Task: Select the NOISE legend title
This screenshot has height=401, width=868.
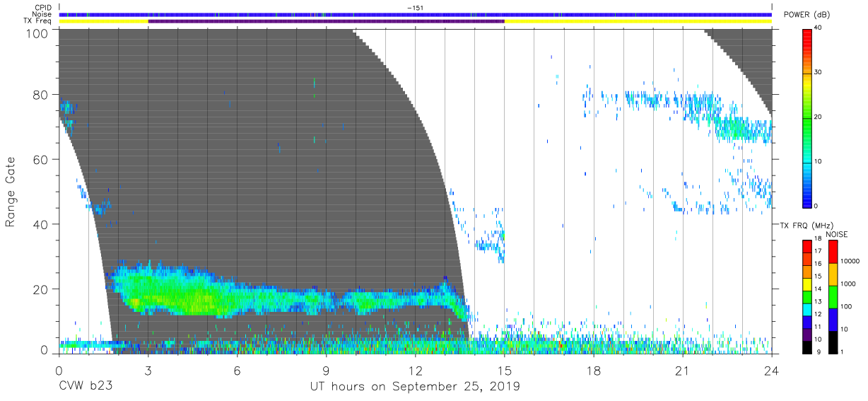Action: click(x=837, y=234)
